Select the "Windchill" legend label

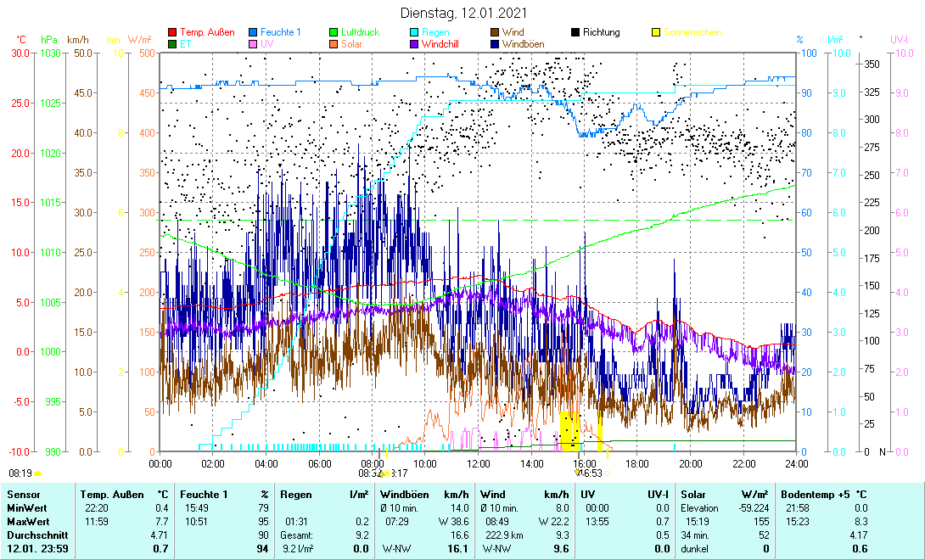point(440,44)
